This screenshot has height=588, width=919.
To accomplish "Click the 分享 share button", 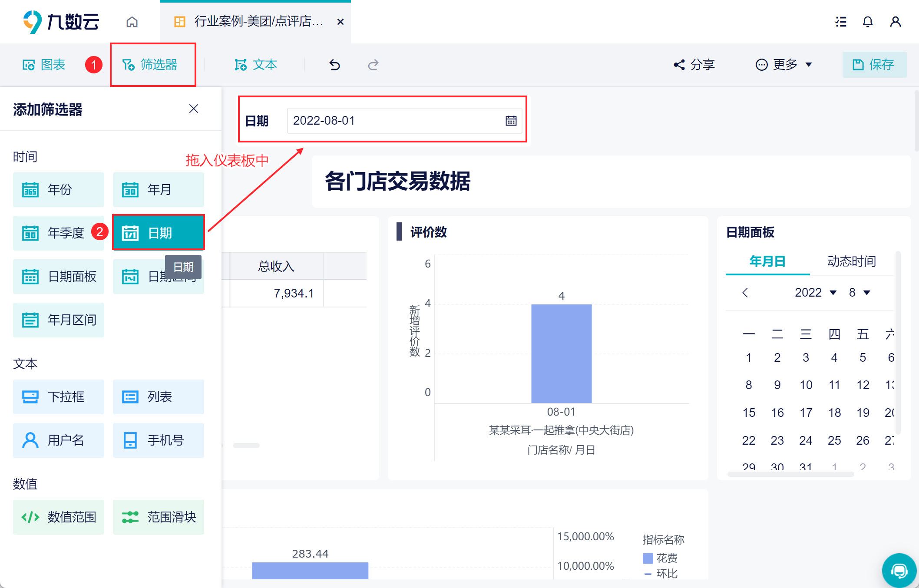I will (694, 65).
